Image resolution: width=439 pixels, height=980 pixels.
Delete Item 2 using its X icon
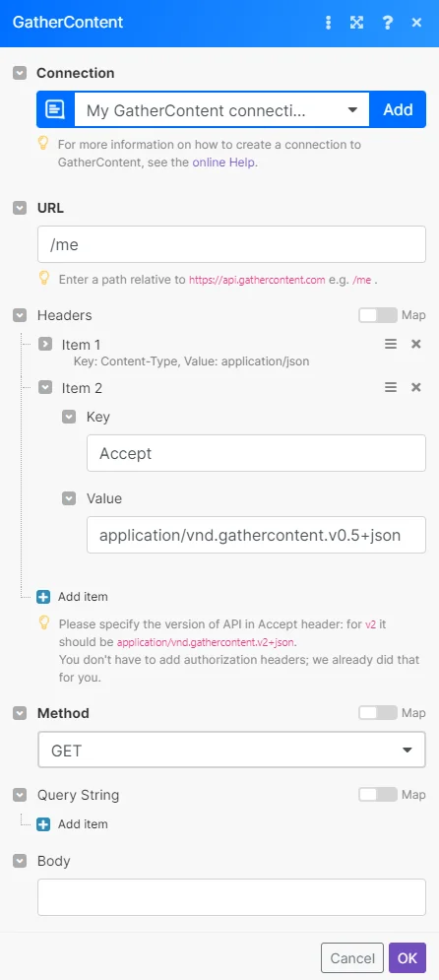416,387
